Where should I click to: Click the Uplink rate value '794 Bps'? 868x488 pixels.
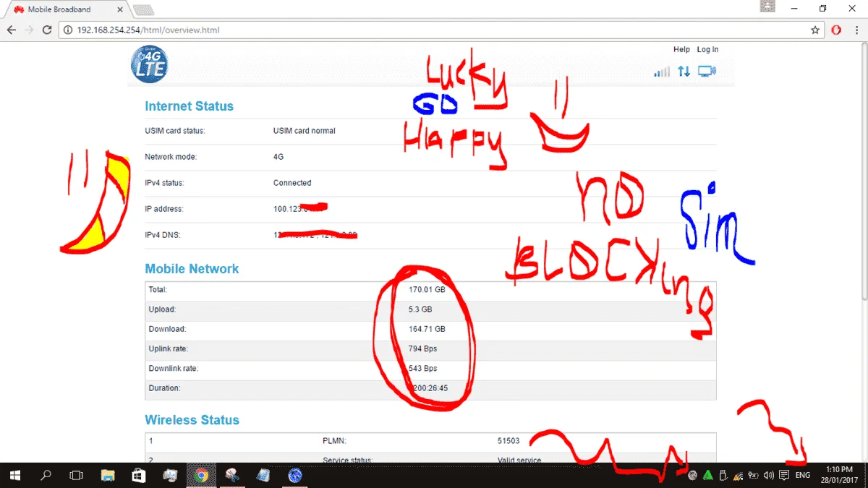click(423, 348)
